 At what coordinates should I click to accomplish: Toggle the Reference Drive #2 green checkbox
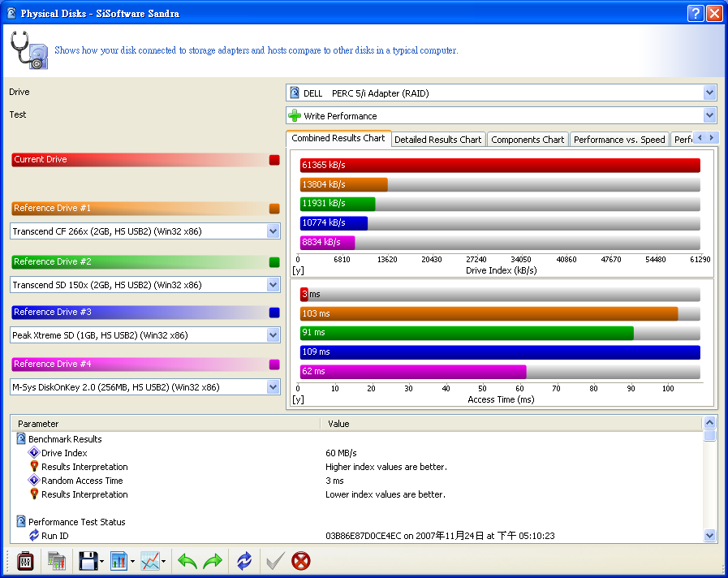coord(274,262)
